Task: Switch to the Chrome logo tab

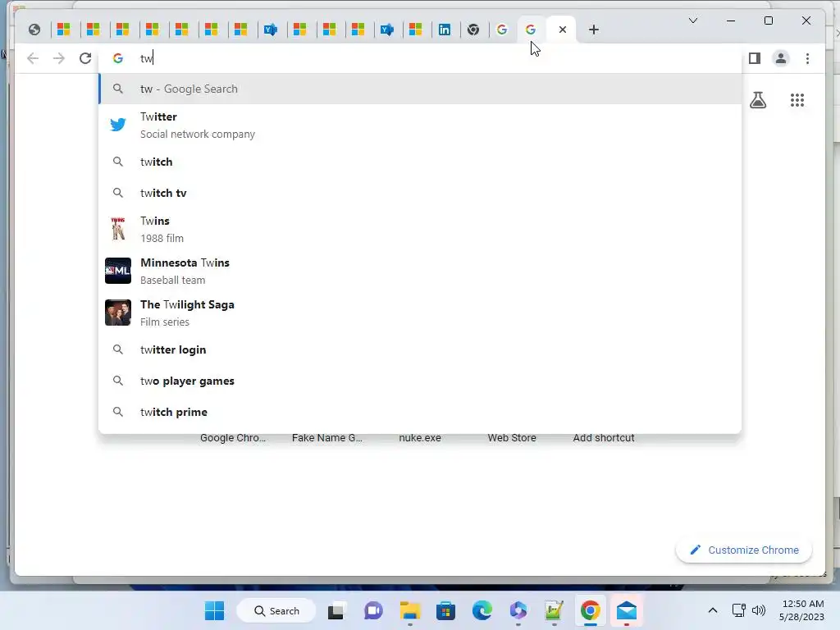Action: [x=473, y=30]
